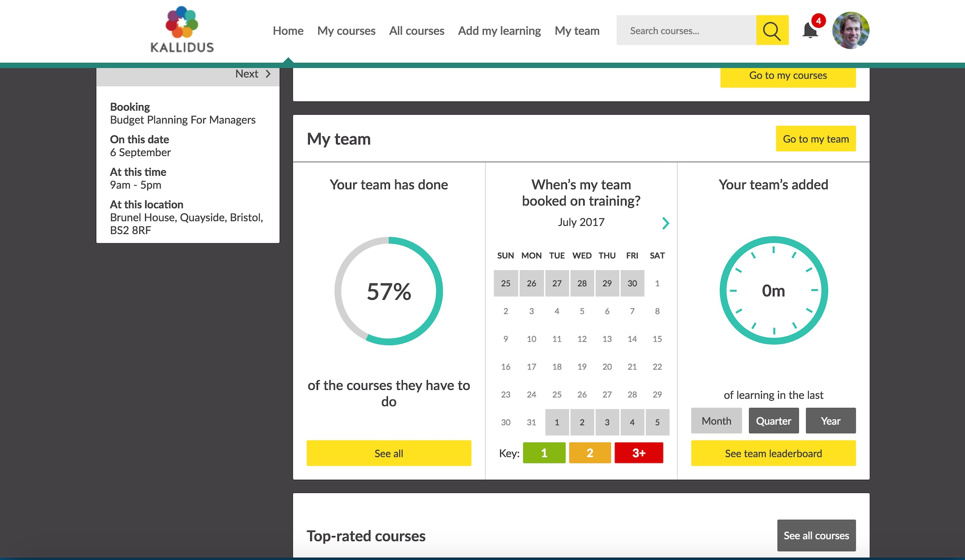Select the Year period toggle
The image size is (965, 560).
(x=830, y=421)
